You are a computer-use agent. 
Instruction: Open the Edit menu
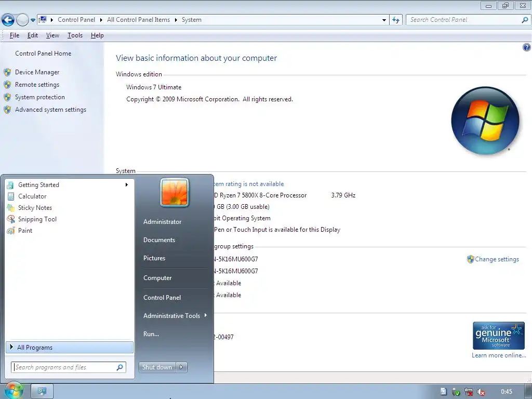(33, 35)
